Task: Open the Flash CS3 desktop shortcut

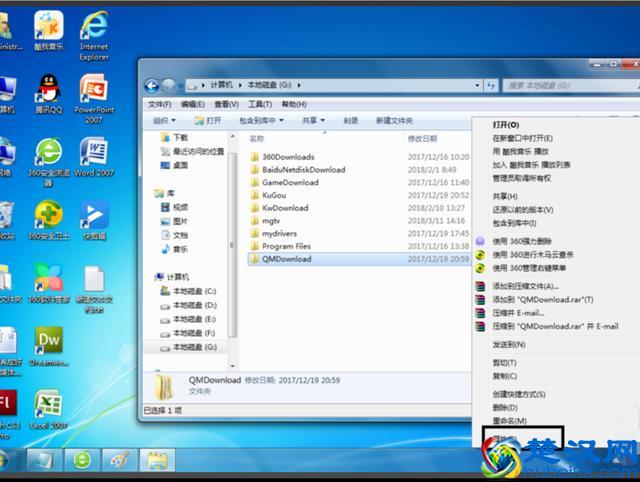Action: 8,414
